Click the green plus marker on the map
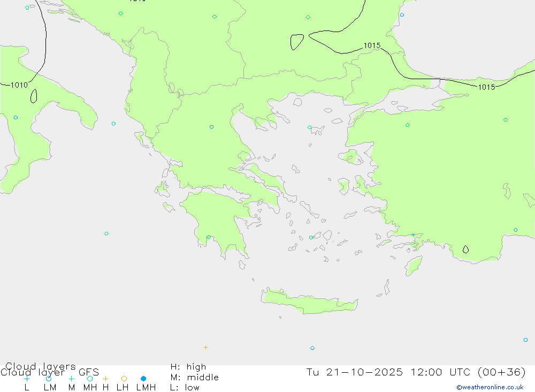This screenshot has width=535, height=392. tap(413, 235)
